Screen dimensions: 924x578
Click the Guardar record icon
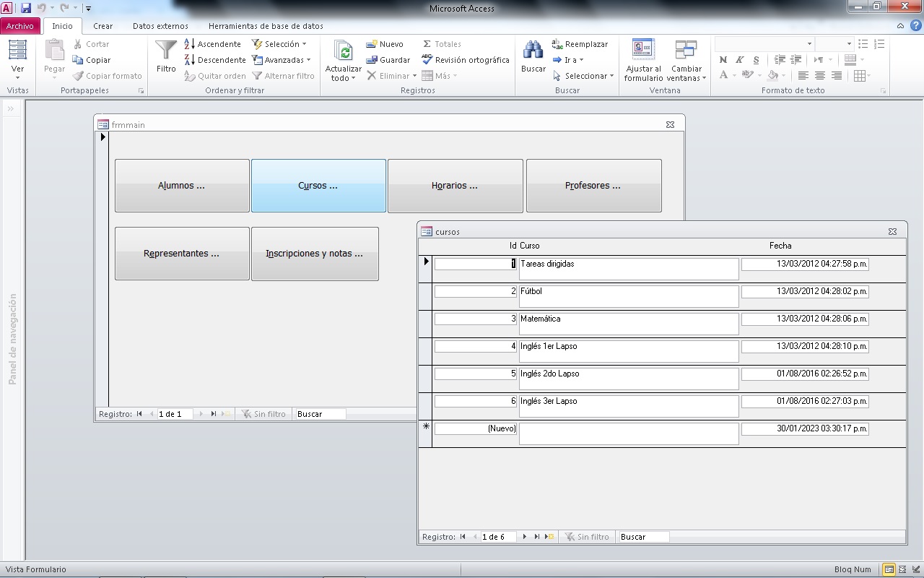pyautogui.click(x=372, y=60)
